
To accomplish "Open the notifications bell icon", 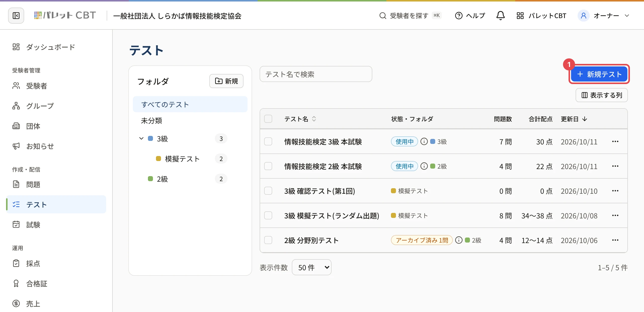I will click(x=500, y=16).
